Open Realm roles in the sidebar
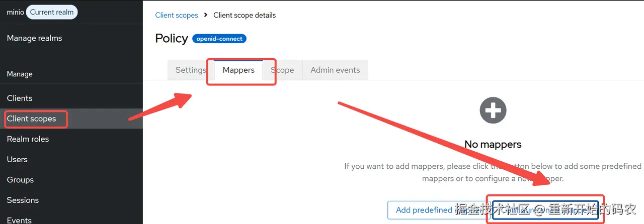644x224 pixels. point(28,139)
